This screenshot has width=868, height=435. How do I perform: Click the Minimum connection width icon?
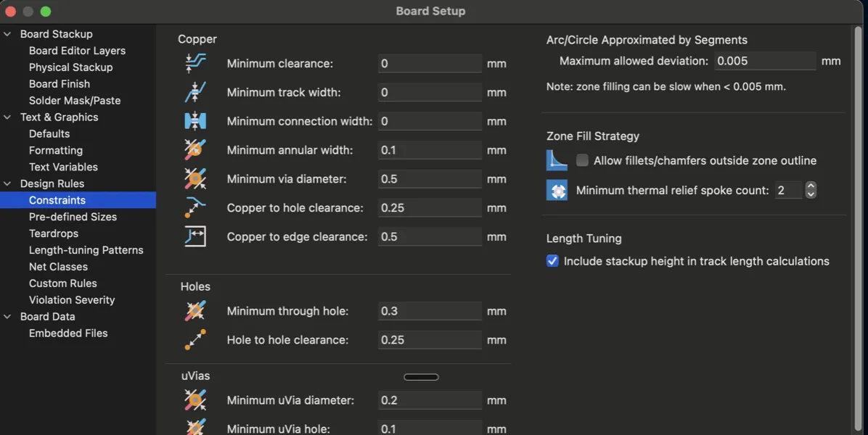coord(196,121)
